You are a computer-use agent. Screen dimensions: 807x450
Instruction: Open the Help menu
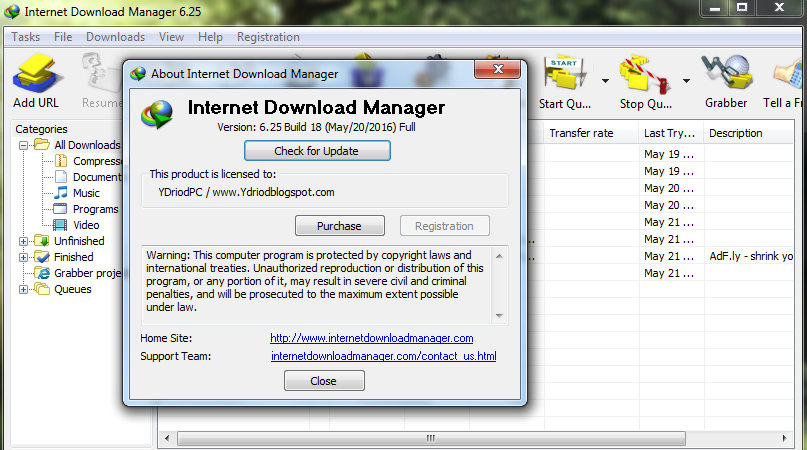[x=210, y=37]
